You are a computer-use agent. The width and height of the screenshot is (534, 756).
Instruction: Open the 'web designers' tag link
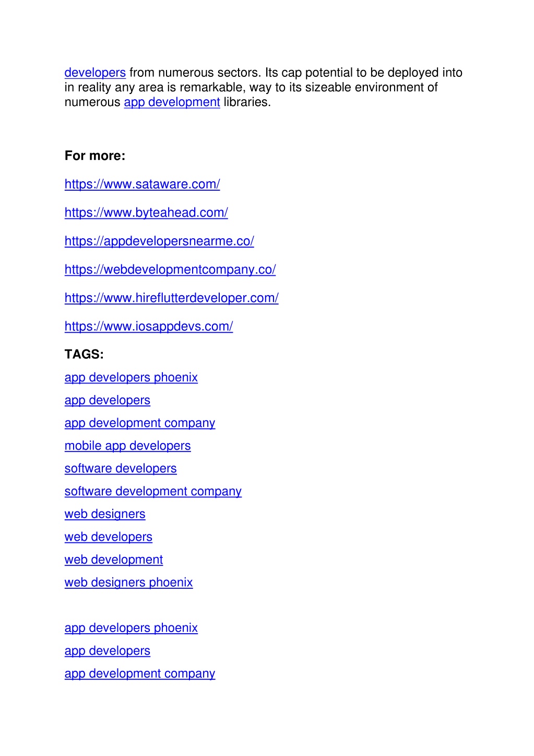pyautogui.click(x=105, y=514)
